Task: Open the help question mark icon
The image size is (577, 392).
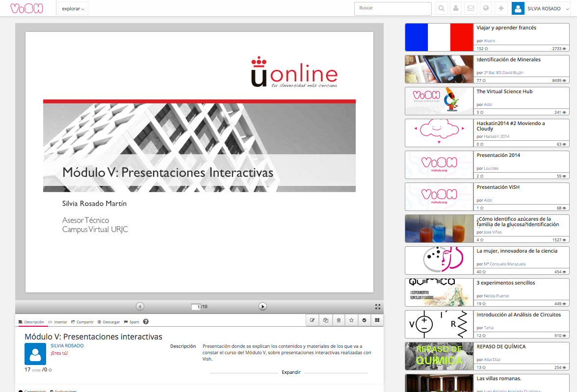Action: (x=146, y=322)
